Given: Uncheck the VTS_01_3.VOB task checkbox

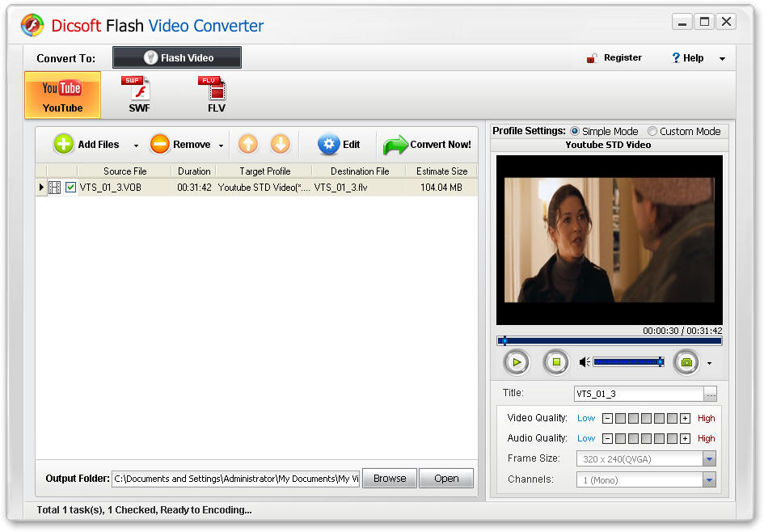Looking at the screenshot, I should coord(70,187).
